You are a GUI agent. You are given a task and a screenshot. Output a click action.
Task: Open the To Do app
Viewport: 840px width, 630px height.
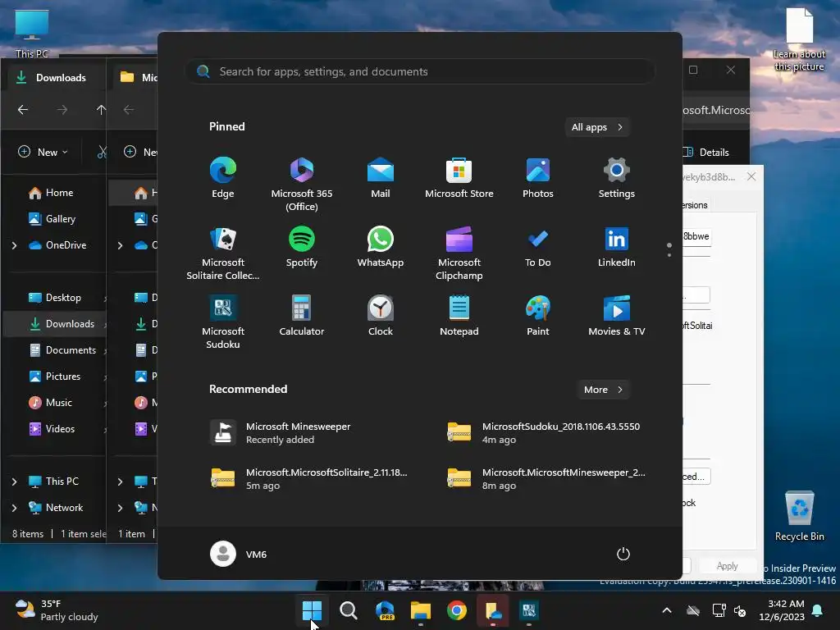click(538, 248)
